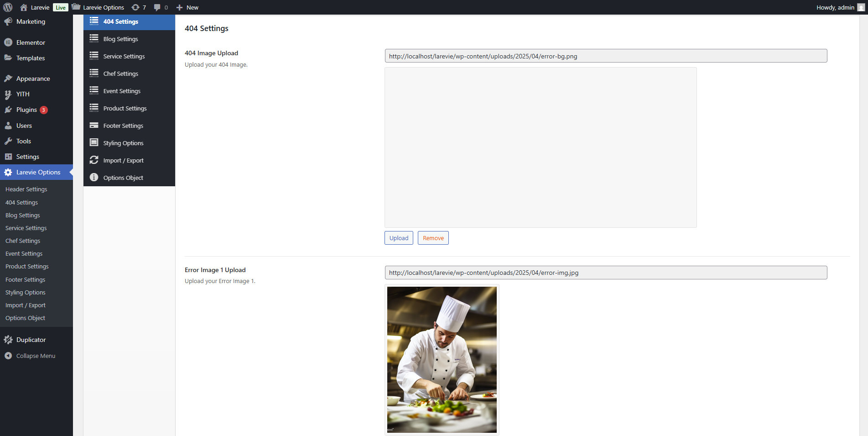Click the Larevie Options folder icon in admin bar
The width and height of the screenshot is (868, 436).
(76, 7)
